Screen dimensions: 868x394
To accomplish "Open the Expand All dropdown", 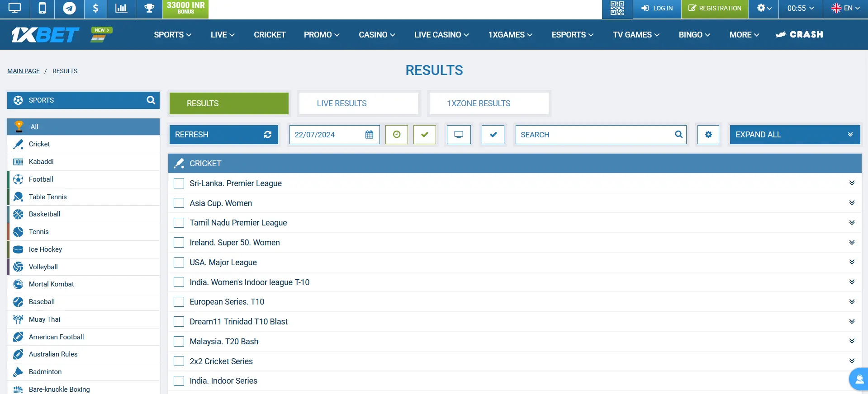I will click(795, 135).
